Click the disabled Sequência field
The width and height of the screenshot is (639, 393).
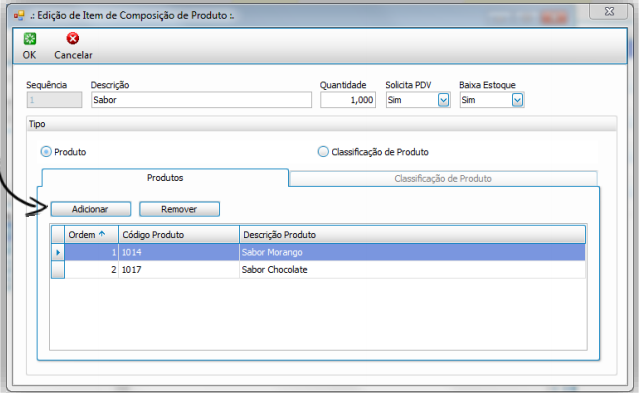point(54,100)
